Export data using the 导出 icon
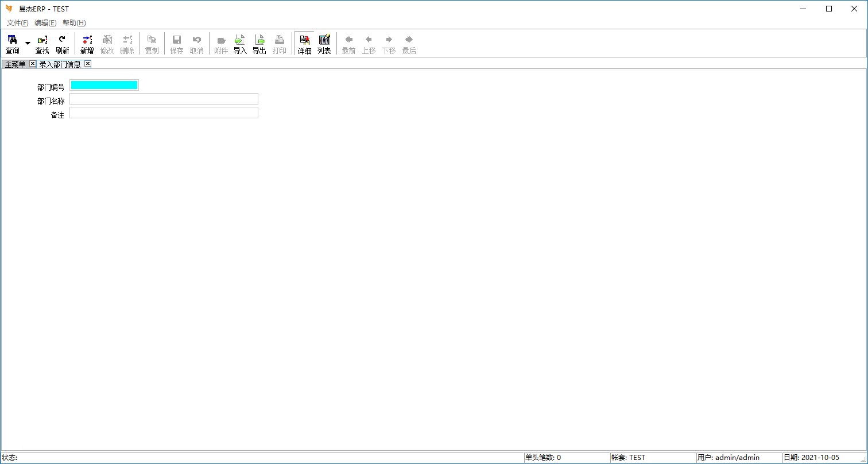This screenshot has width=868, height=464. (x=259, y=44)
